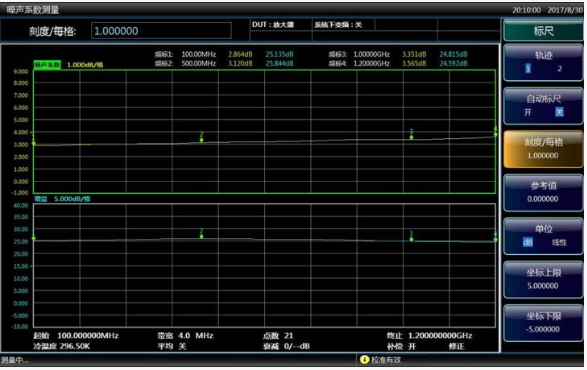Click the 增益 gain trace label

(41, 199)
